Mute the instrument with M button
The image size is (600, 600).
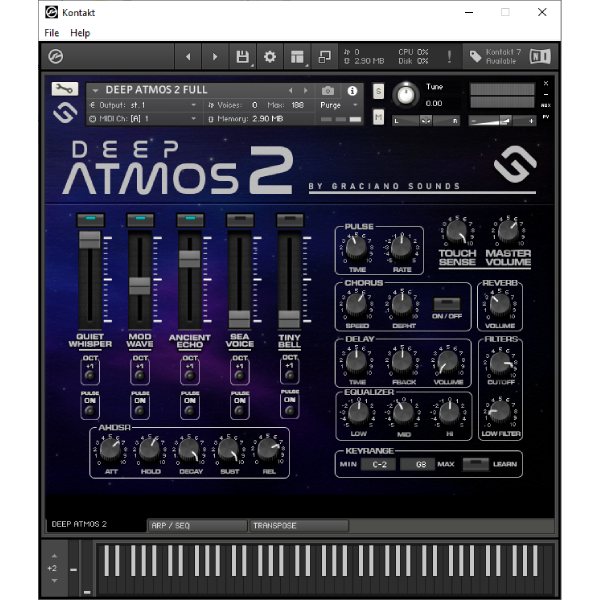378,117
